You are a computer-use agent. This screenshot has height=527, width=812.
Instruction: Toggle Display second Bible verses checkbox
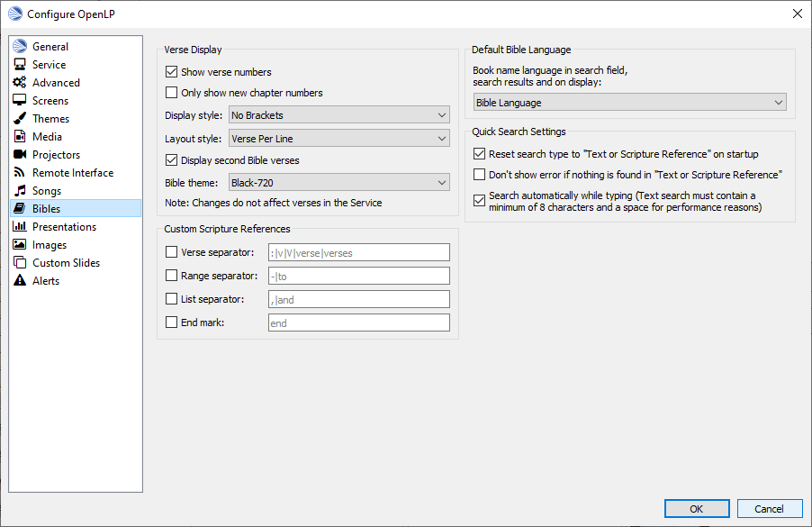click(x=171, y=160)
